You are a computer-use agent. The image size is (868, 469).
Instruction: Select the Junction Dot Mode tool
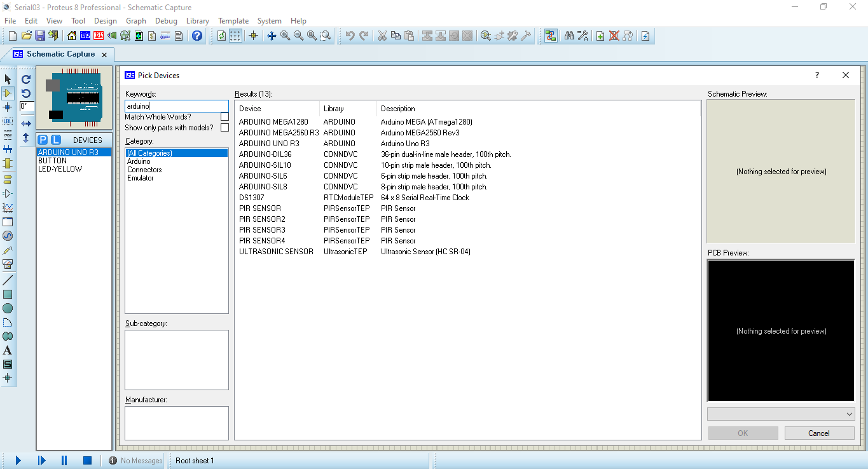(8, 107)
